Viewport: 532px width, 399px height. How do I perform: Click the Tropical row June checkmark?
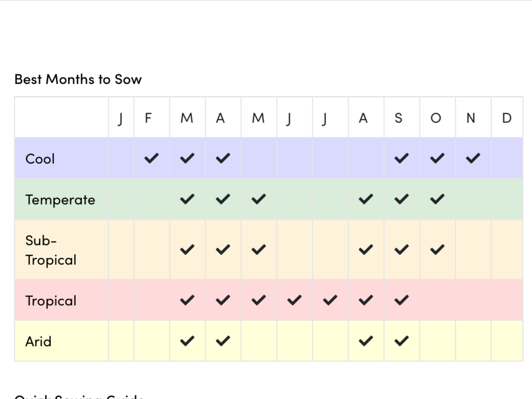pyautogui.click(x=294, y=300)
